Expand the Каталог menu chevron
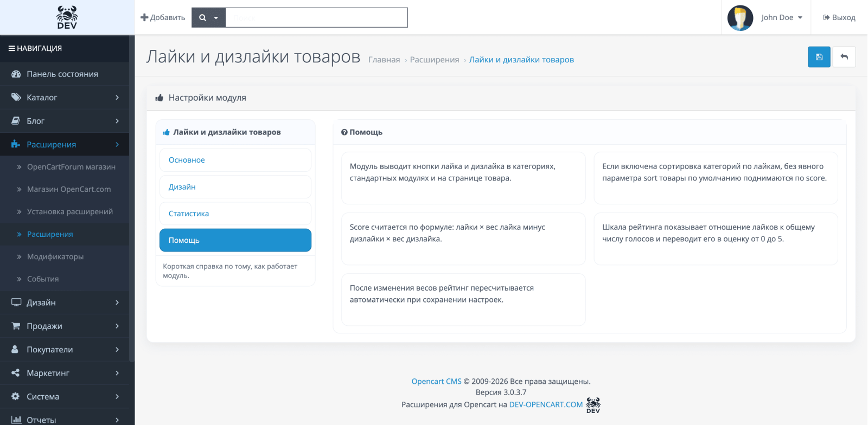Screen dimensions: 868x425 tap(117, 98)
